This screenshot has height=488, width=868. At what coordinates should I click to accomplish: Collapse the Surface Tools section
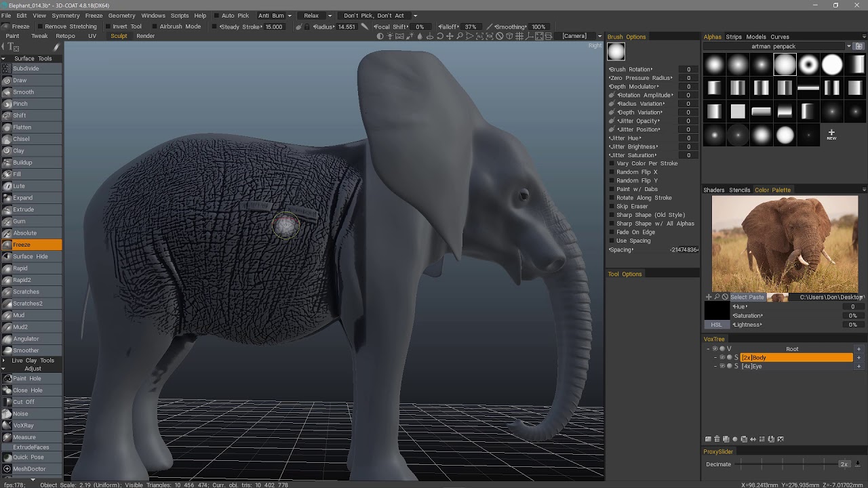(3, 58)
